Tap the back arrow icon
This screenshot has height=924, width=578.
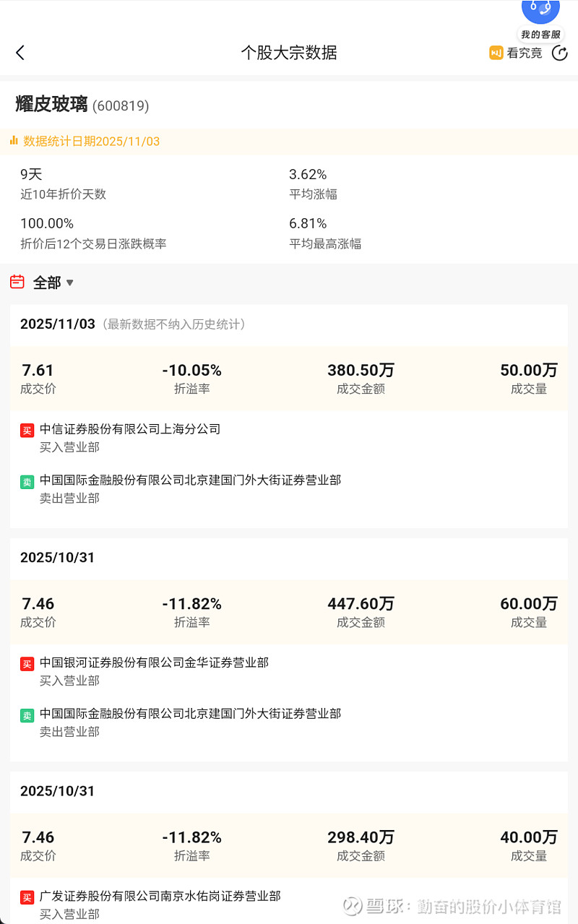20,53
